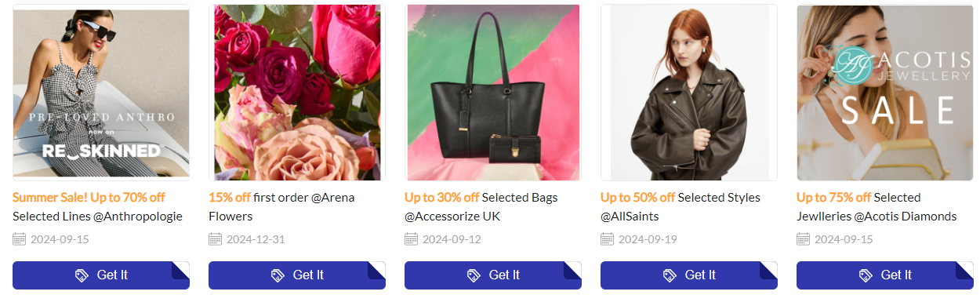Click the tag icon in AllSaints Get It button

point(670,275)
